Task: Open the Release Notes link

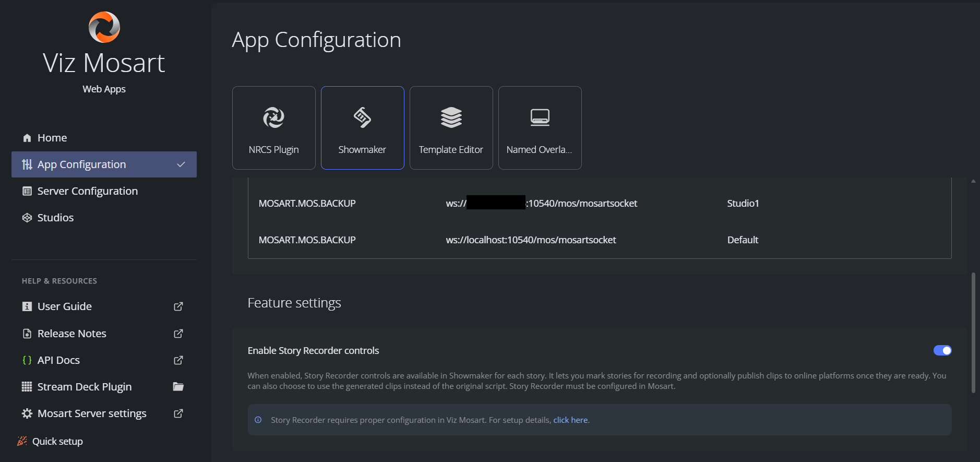Action: pos(104,334)
